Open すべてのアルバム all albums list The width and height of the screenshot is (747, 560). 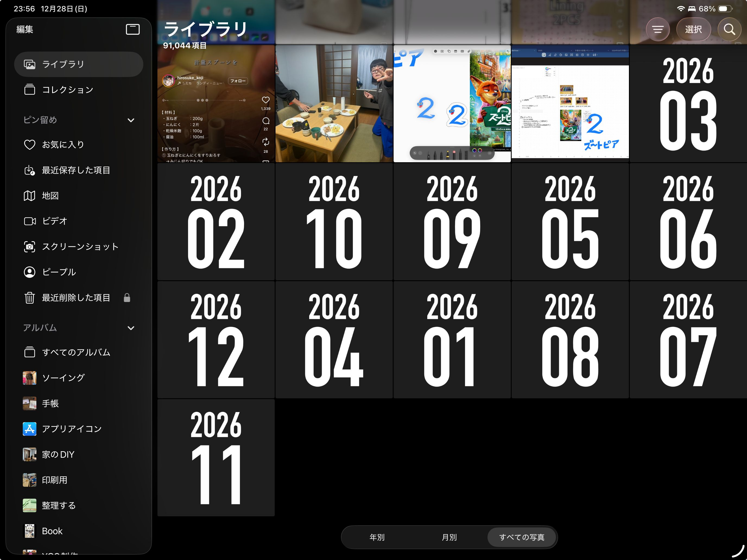76,352
